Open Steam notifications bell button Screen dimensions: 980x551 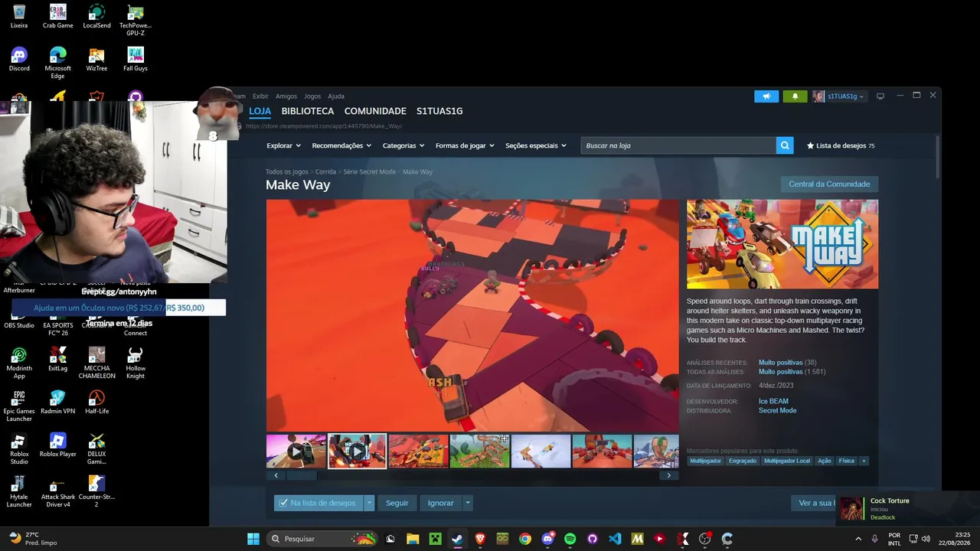coord(795,96)
